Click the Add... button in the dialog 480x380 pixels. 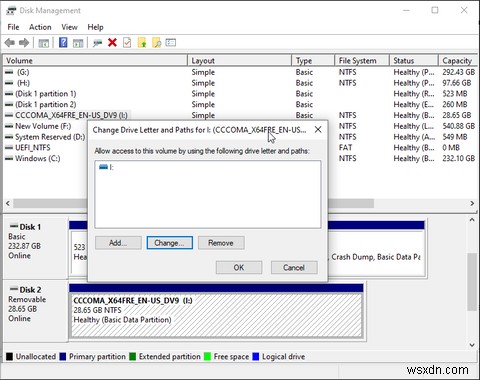(118, 243)
